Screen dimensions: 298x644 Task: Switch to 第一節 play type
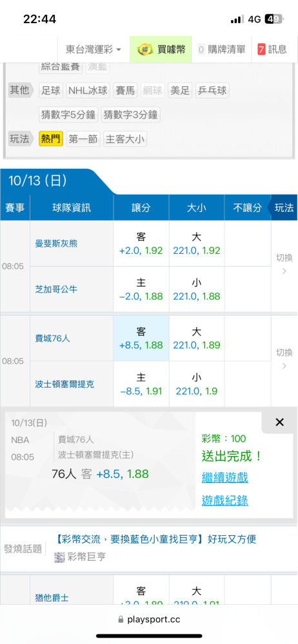pyautogui.click(x=83, y=139)
